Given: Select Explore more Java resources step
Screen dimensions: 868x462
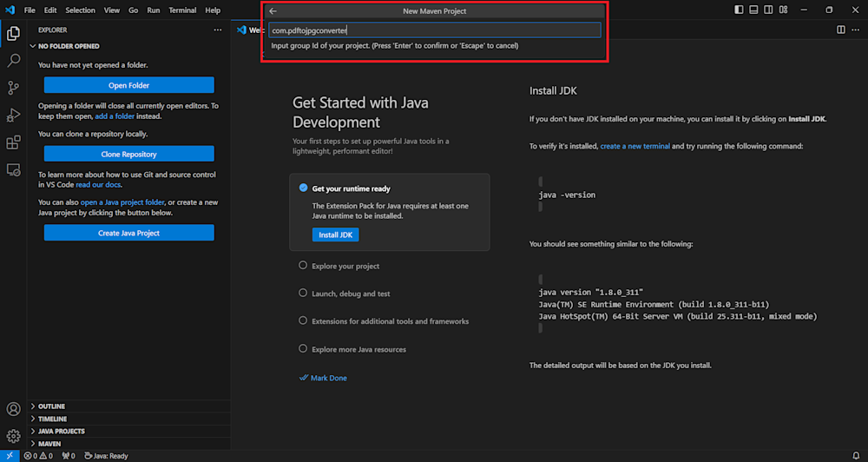Looking at the screenshot, I should [358, 350].
